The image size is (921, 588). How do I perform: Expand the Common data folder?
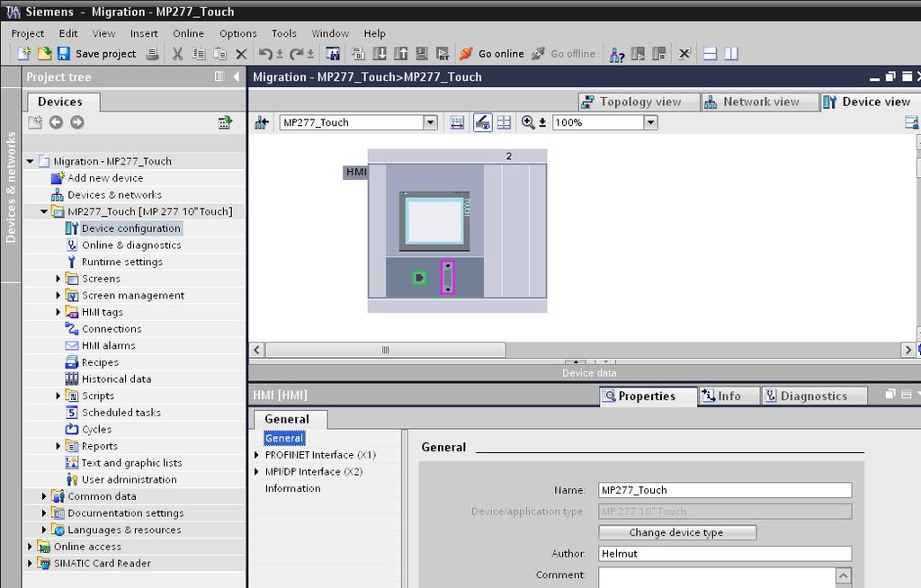pyautogui.click(x=43, y=496)
